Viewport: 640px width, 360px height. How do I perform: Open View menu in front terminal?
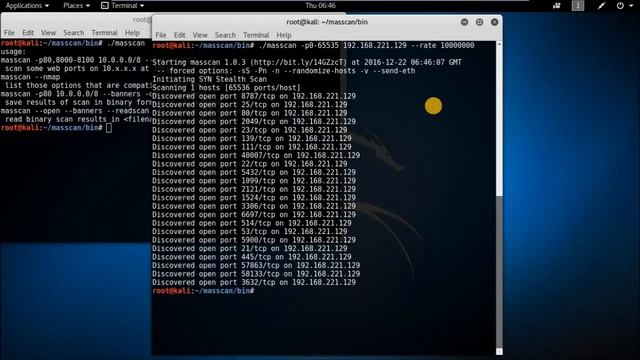pyautogui.click(x=200, y=35)
